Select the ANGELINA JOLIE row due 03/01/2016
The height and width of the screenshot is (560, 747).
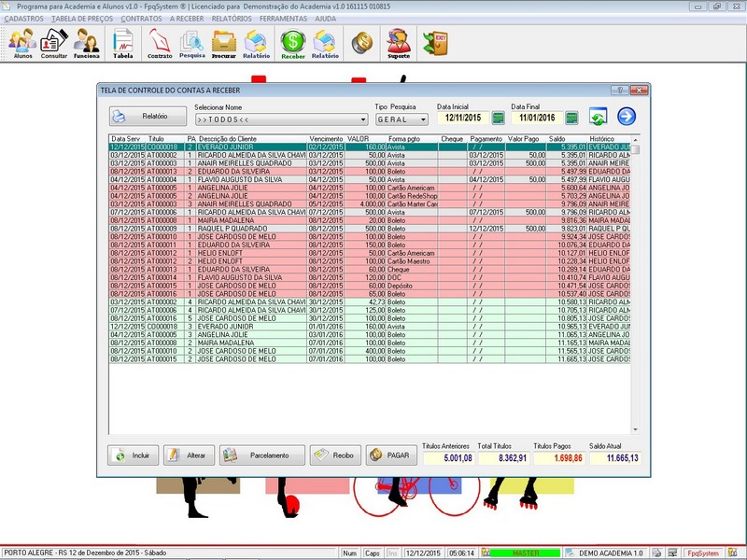coord(370,335)
